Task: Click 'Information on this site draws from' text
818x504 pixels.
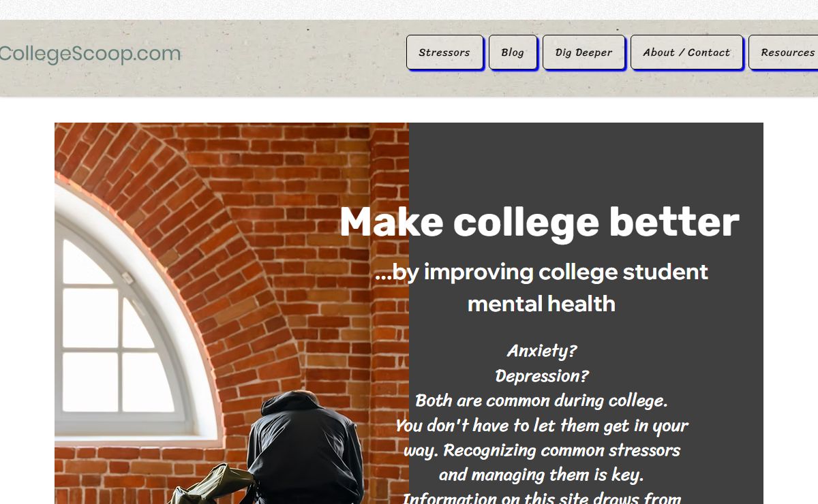Action: (541, 497)
